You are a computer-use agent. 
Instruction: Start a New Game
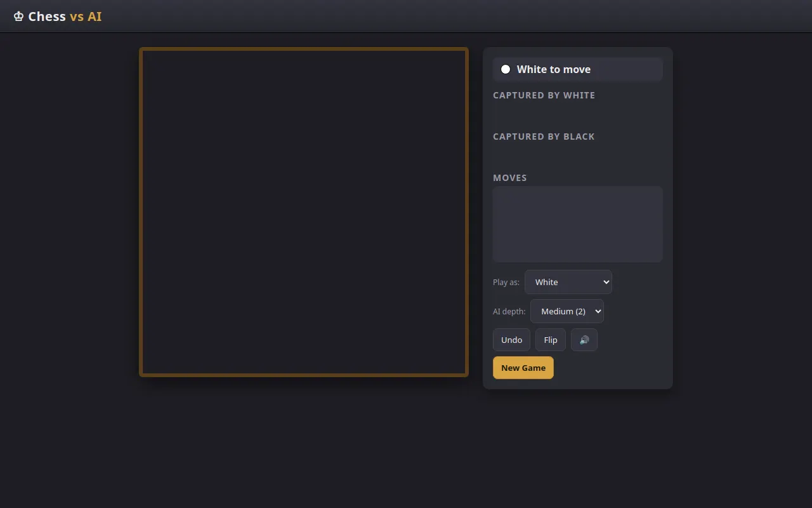523,368
